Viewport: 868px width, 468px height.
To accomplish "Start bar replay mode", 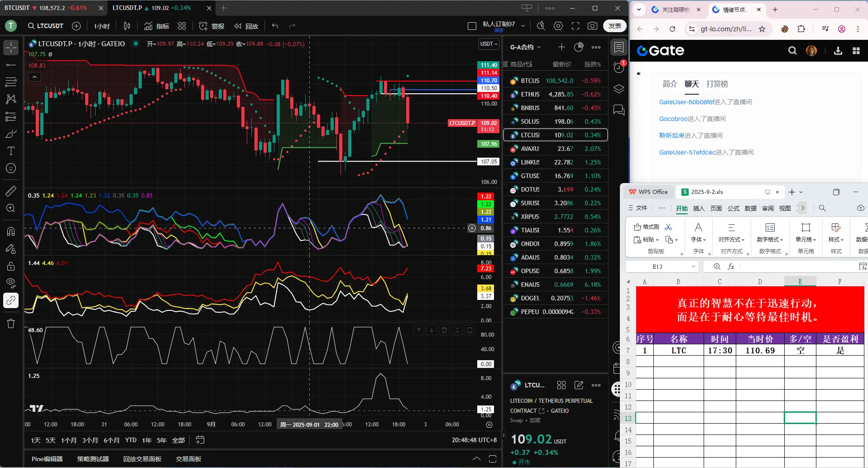I will pyautogui.click(x=246, y=26).
